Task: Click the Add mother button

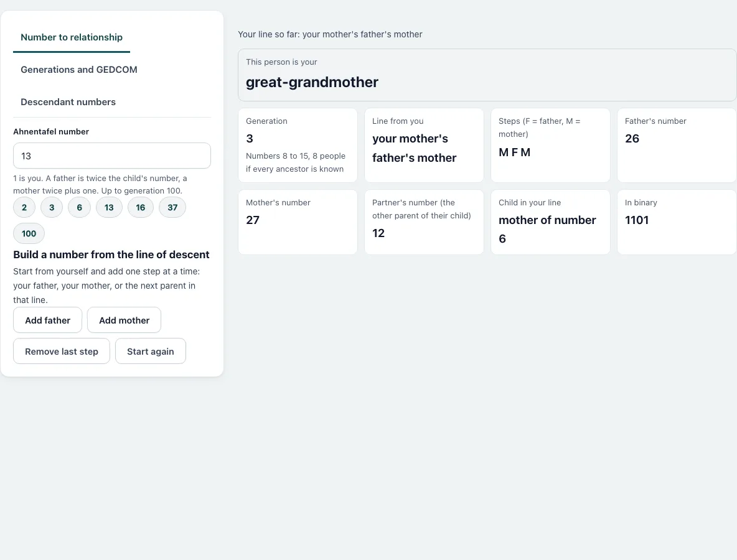Action: coord(124,320)
